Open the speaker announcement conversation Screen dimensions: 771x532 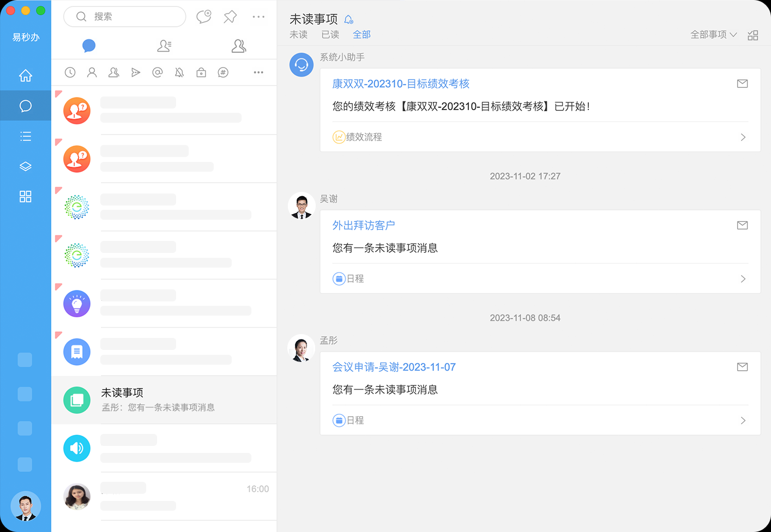coord(164,448)
